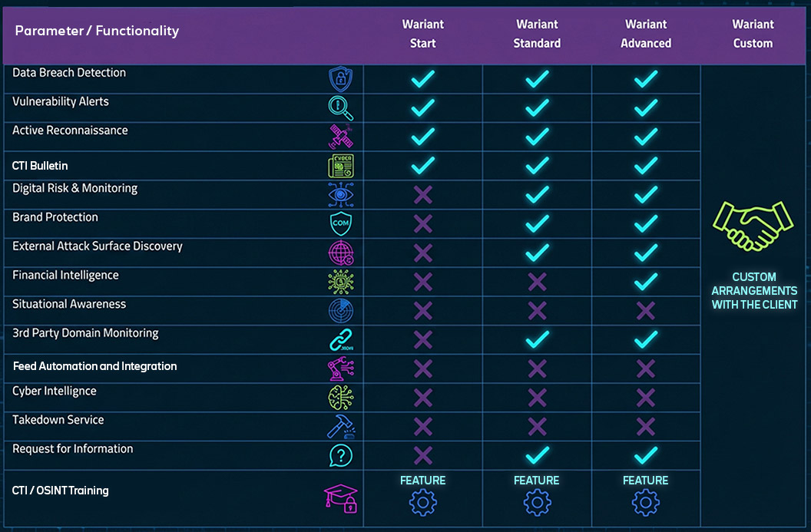811x532 pixels.
Task: Click the External Attack Surface globe icon
Action: (x=340, y=253)
